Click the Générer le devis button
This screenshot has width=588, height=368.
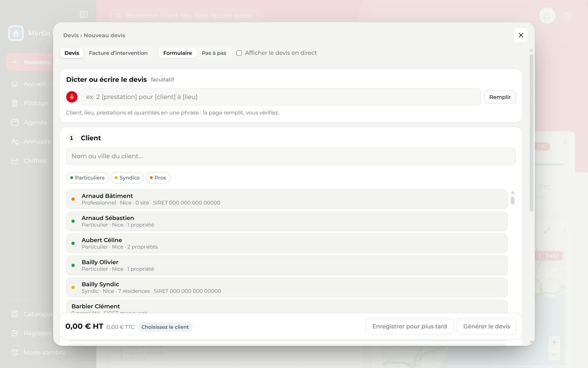(x=487, y=326)
